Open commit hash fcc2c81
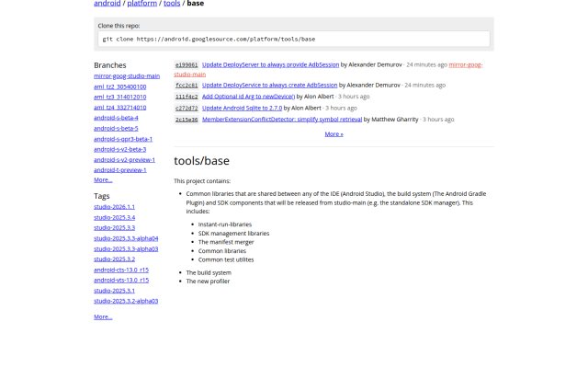588x368 pixels. click(187, 86)
